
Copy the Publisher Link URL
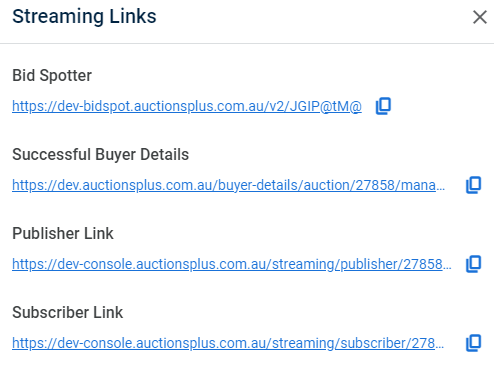tap(473, 264)
